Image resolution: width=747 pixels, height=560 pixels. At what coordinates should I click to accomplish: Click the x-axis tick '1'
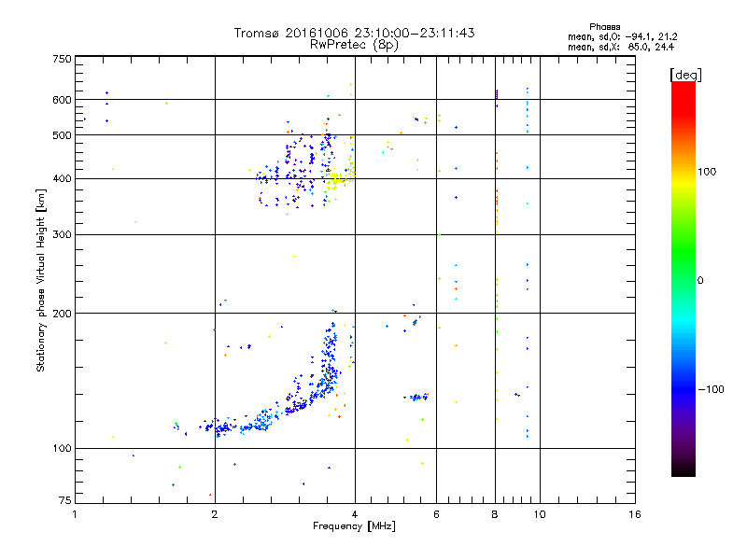[75, 514]
